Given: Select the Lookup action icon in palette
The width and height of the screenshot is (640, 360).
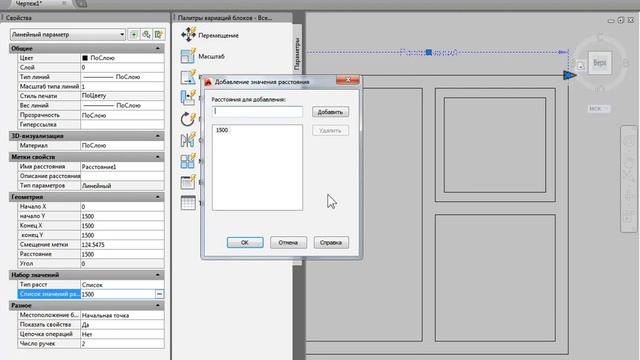Looking at the screenshot, I should (x=188, y=182).
